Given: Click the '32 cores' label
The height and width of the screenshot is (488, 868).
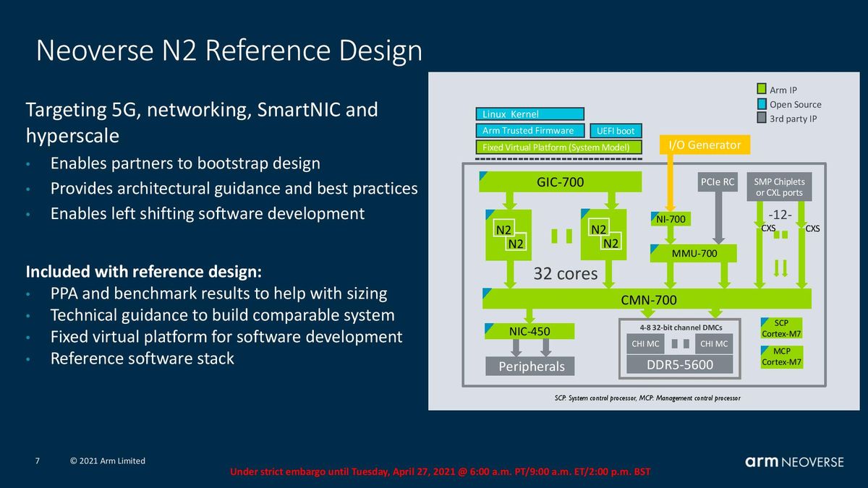Looking at the screenshot, I should click(x=565, y=274).
